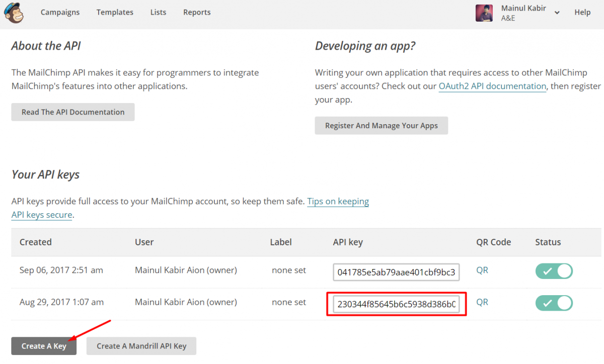Switch to the Campaigns section
The image size is (604, 364).
60,12
